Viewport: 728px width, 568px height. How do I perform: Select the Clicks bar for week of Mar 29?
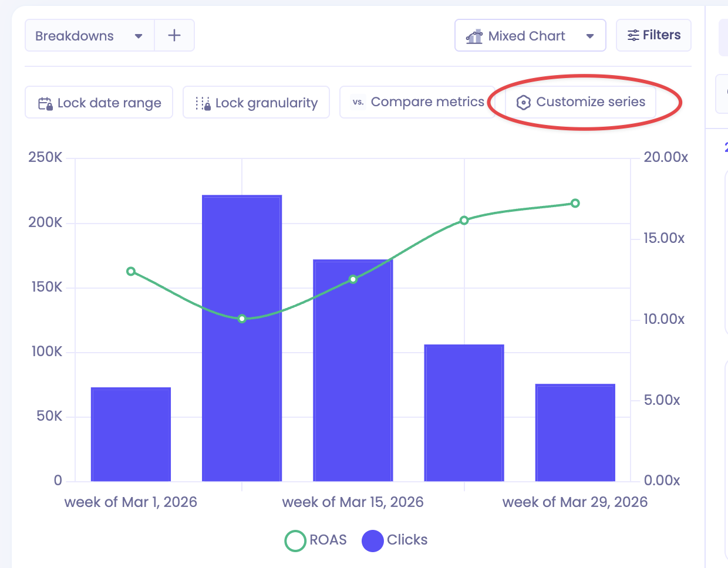pos(575,432)
